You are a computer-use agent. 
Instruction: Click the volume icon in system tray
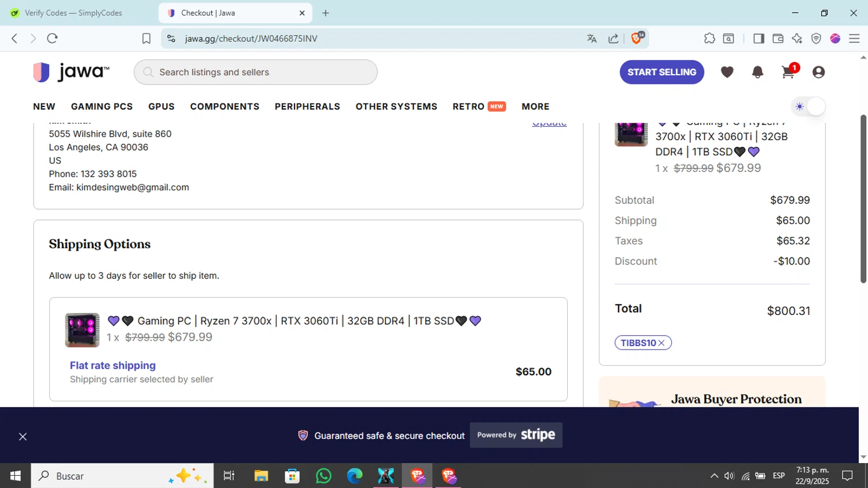click(x=729, y=476)
